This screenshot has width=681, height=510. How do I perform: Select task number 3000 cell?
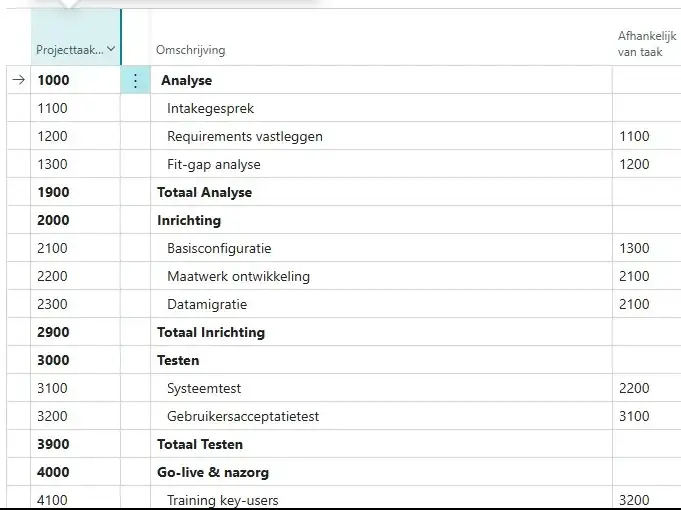[76, 360]
